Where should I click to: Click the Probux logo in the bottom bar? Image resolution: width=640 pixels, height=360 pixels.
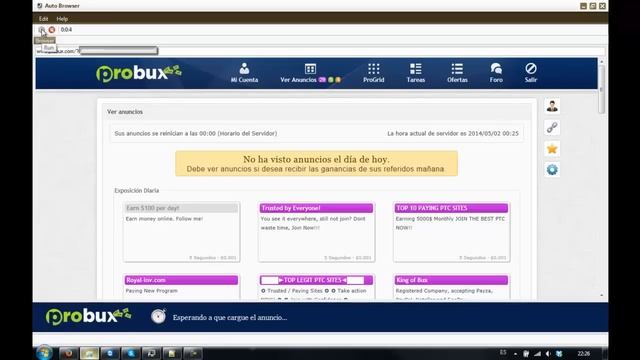88,317
